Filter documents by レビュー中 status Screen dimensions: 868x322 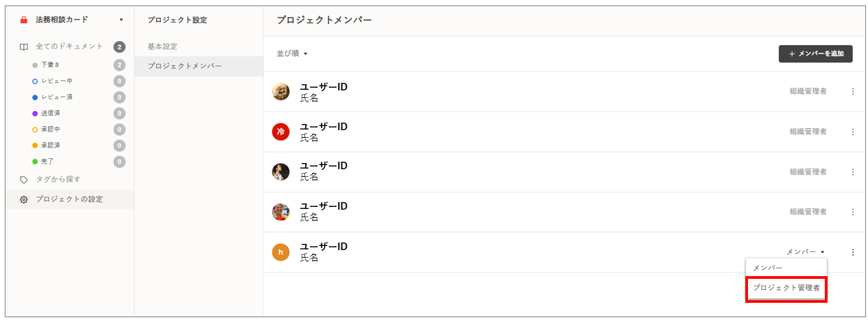(x=56, y=81)
